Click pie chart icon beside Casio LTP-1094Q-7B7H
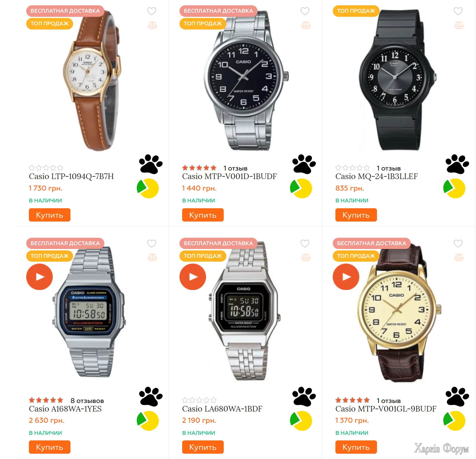The height and width of the screenshot is (459, 476). pyautogui.click(x=148, y=188)
